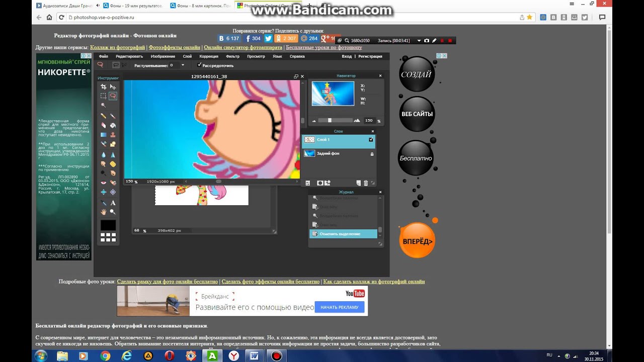Click the НАЧАТЬ РЕКЛАМУ ad button
The height and width of the screenshot is (362, 644).
coord(340,307)
